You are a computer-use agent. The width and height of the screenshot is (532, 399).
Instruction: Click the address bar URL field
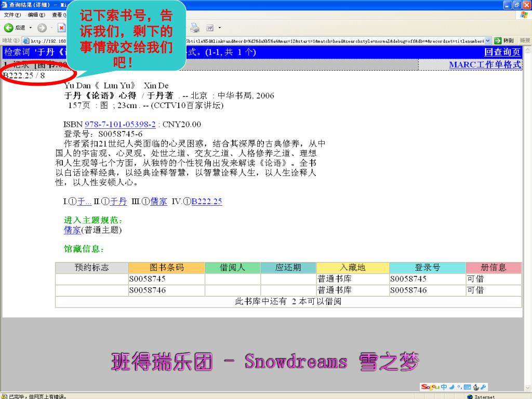pyautogui.click(x=256, y=41)
